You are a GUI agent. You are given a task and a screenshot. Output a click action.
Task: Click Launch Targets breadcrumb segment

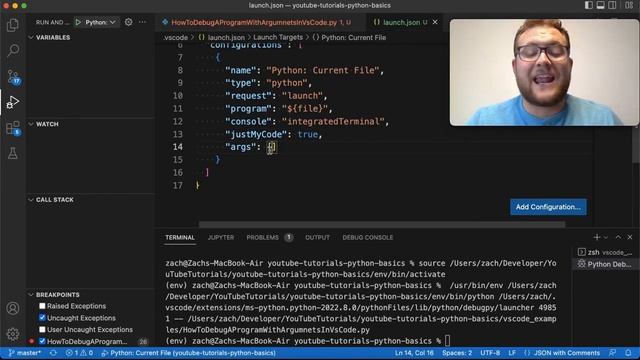tap(278, 38)
